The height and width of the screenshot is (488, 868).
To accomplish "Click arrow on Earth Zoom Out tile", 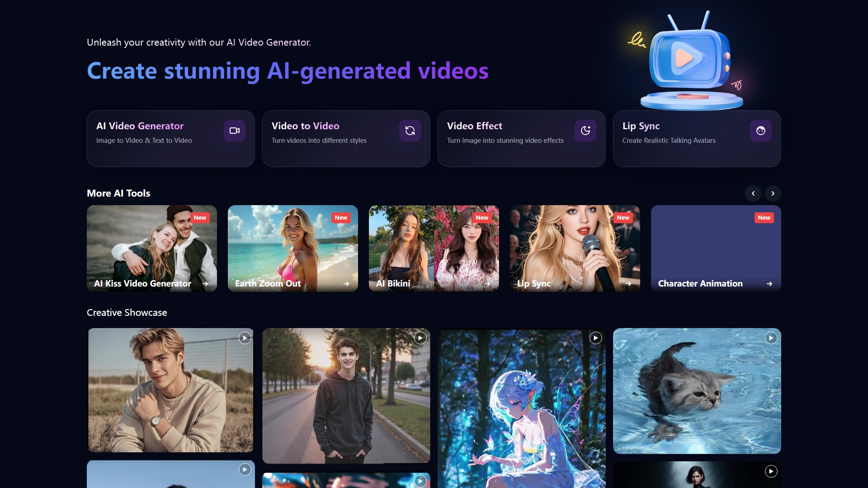I will (346, 284).
